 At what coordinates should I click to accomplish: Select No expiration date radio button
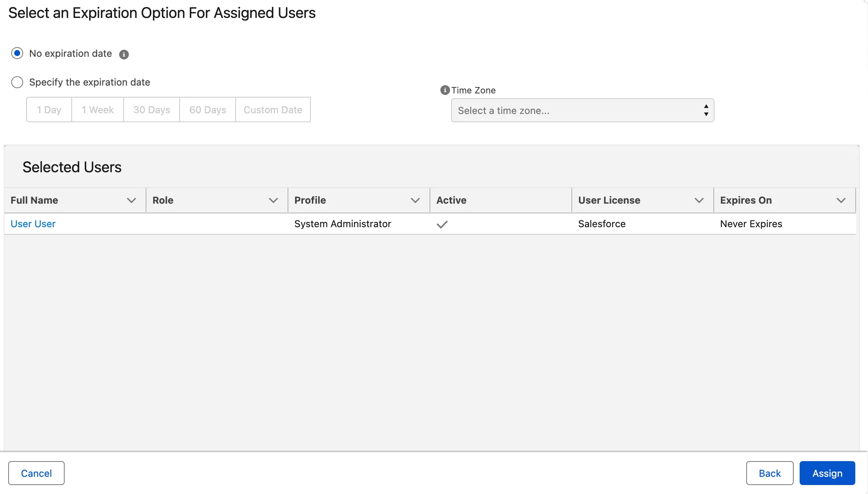[17, 53]
